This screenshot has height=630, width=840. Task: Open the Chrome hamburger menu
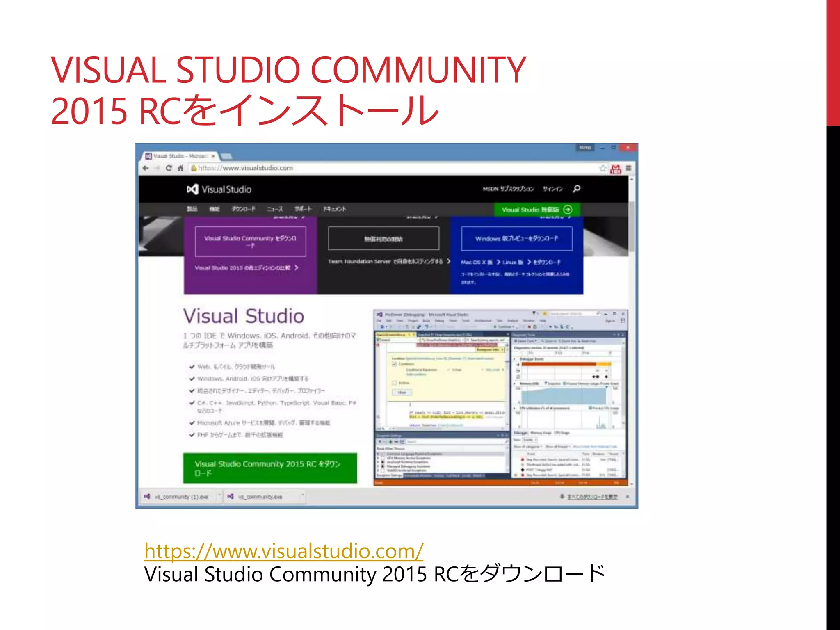pyautogui.click(x=628, y=168)
